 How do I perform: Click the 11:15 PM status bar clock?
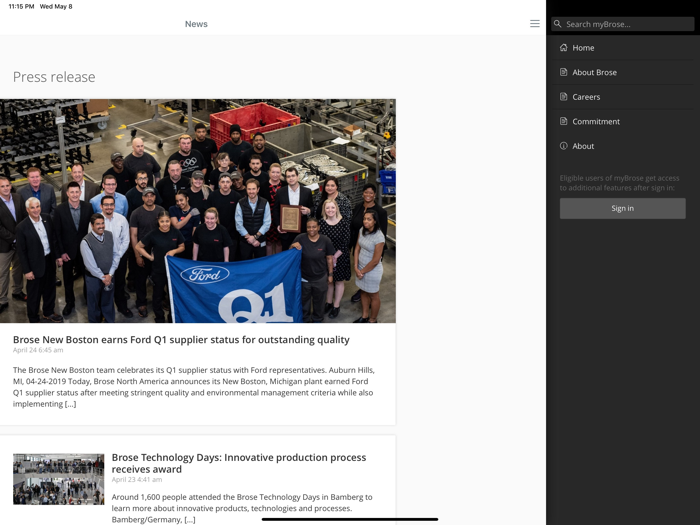(21, 6)
